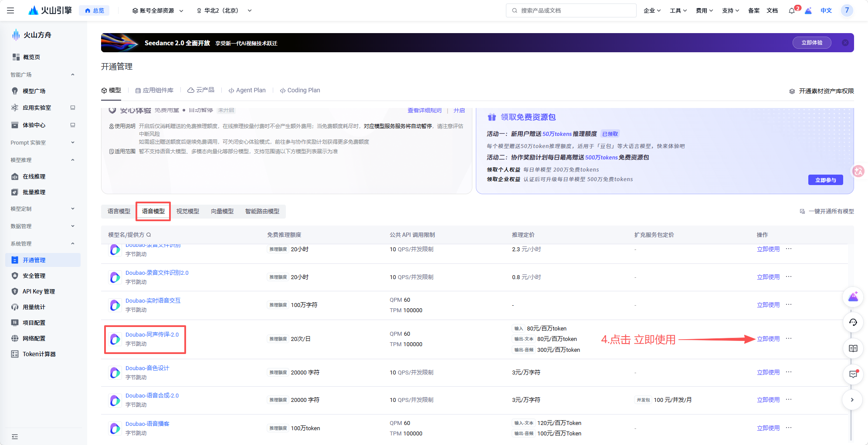Click the cloud shell icon in top bar
This screenshot has height=445, width=868.
click(x=808, y=11)
